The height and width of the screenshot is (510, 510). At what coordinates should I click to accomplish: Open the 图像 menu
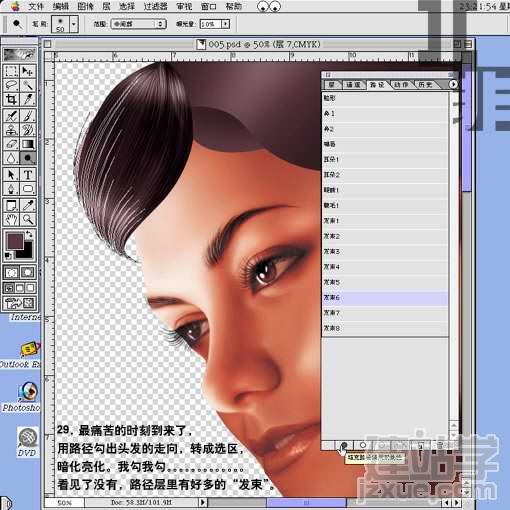tap(85, 6)
